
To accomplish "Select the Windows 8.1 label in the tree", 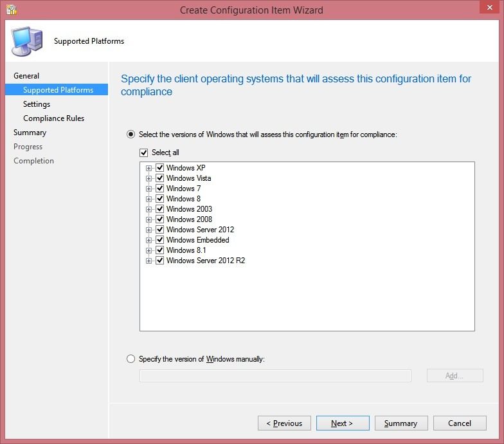I will pos(186,250).
